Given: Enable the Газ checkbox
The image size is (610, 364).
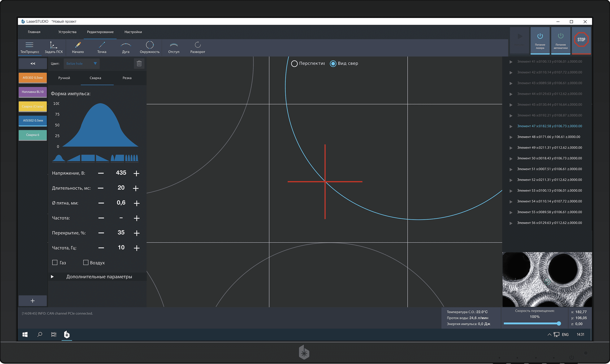Looking at the screenshot, I should (x=55, y=262).
